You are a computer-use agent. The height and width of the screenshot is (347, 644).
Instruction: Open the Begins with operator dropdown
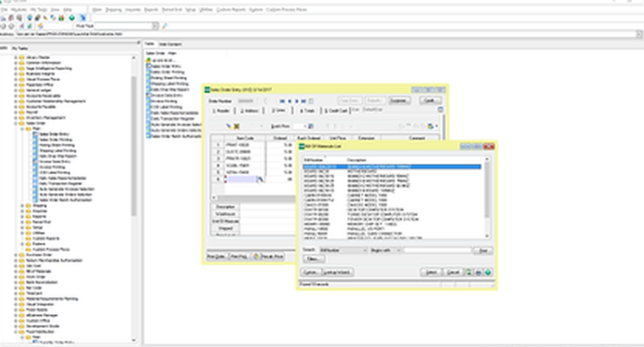pyautogui.click(x=399, y=250)
